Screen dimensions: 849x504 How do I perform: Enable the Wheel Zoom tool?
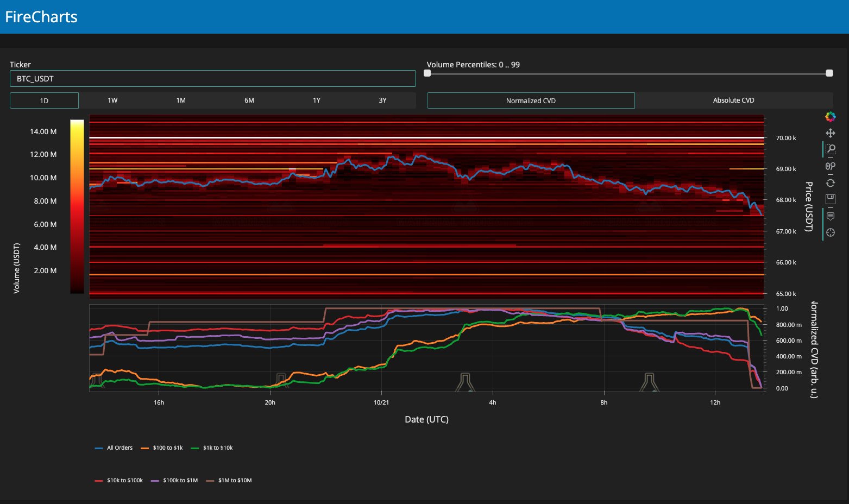pos(830,166)
